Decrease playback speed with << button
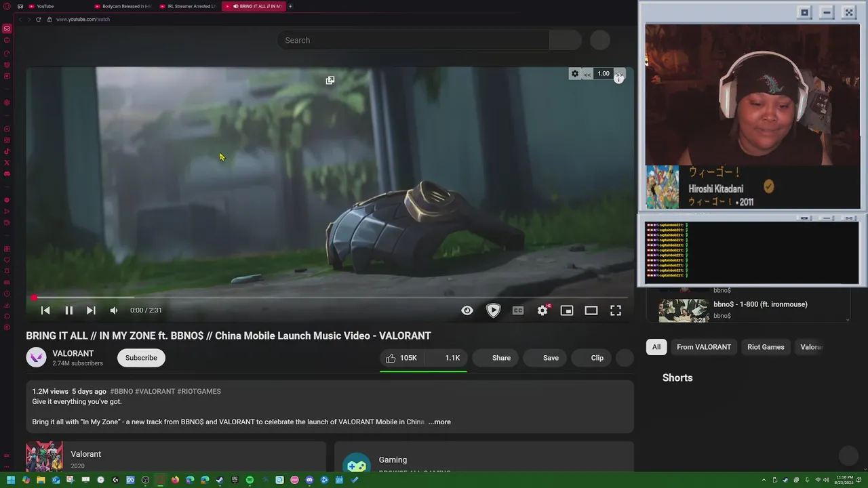 coord(587,74)
